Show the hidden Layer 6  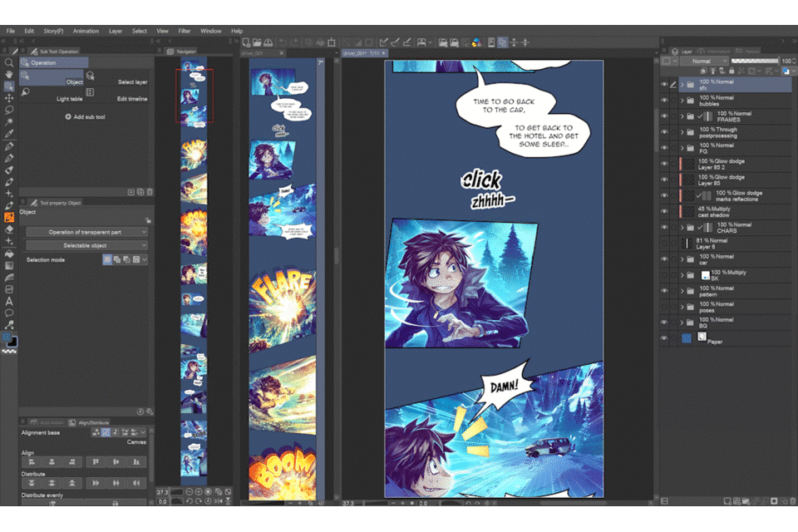pos(664,244)
